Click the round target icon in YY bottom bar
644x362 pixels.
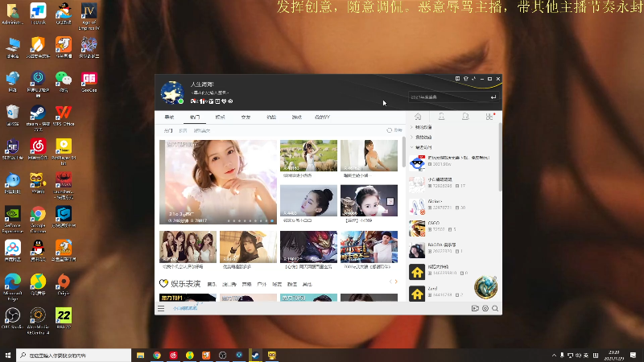(485, 308)
